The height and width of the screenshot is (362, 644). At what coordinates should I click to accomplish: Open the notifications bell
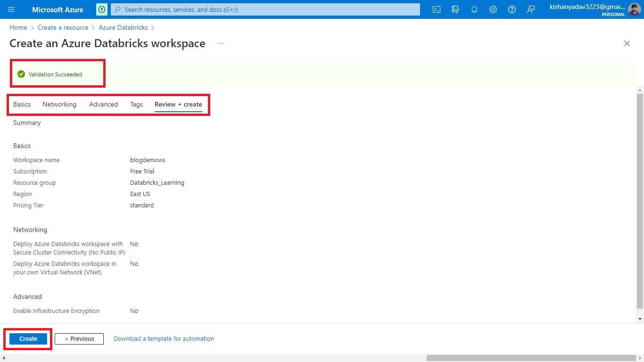point(474,9)
